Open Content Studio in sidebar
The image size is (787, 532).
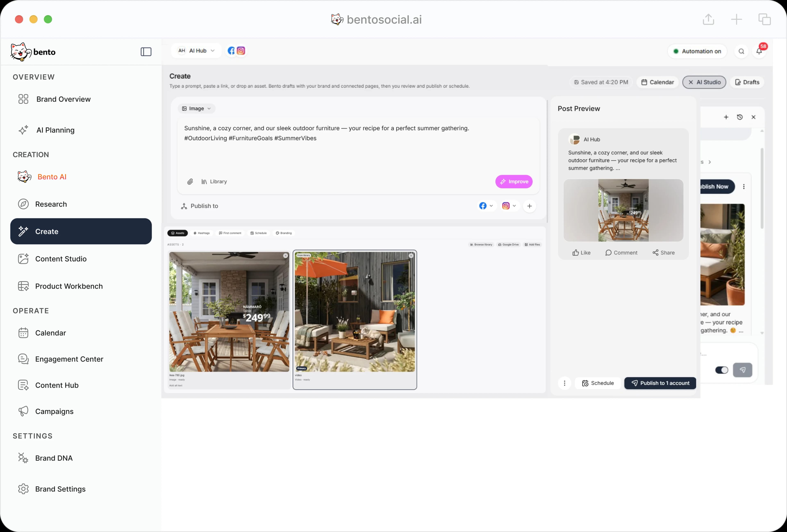[x=61, y=259]
